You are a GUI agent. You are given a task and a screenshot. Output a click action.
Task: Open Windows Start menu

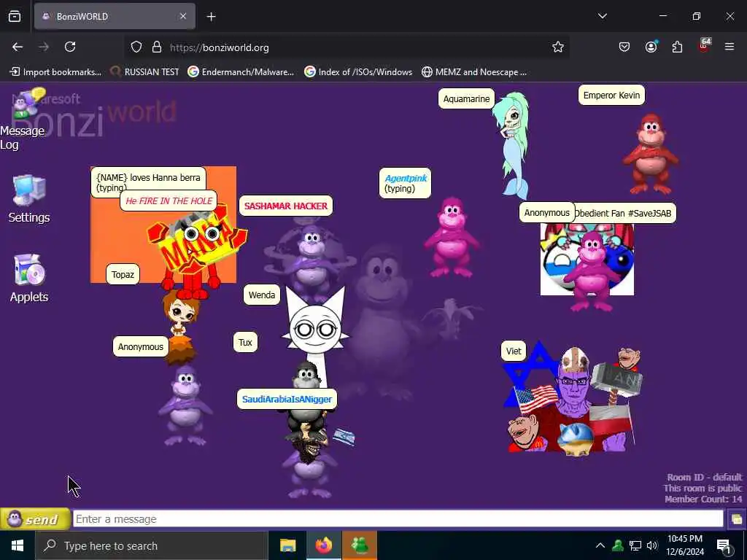coord(18,545)
